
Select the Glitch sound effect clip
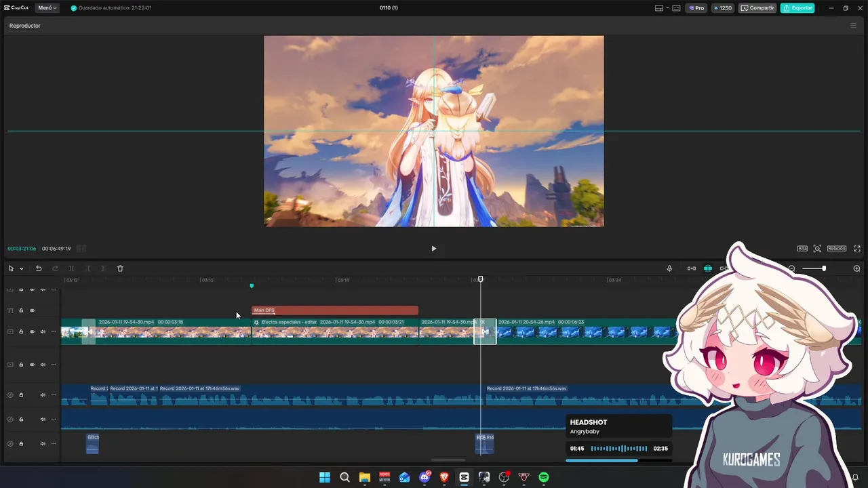pos(92,443)
